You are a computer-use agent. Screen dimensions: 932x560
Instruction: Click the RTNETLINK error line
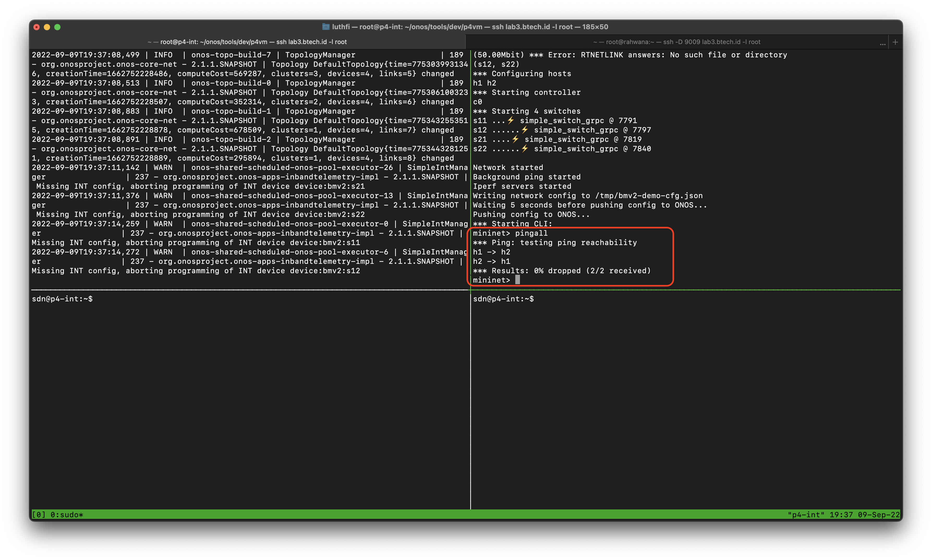point(630,55)
